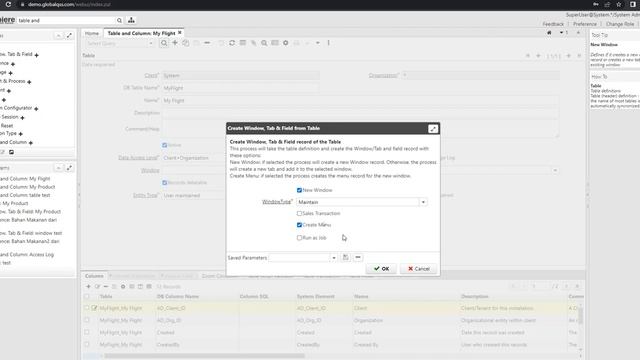
Task: Click the home icon at right of tab bar
Action: click(x=549, y=33)
